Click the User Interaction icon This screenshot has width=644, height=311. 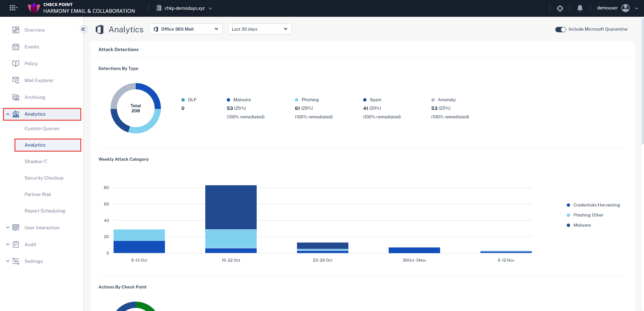click(x=16, y=228)
